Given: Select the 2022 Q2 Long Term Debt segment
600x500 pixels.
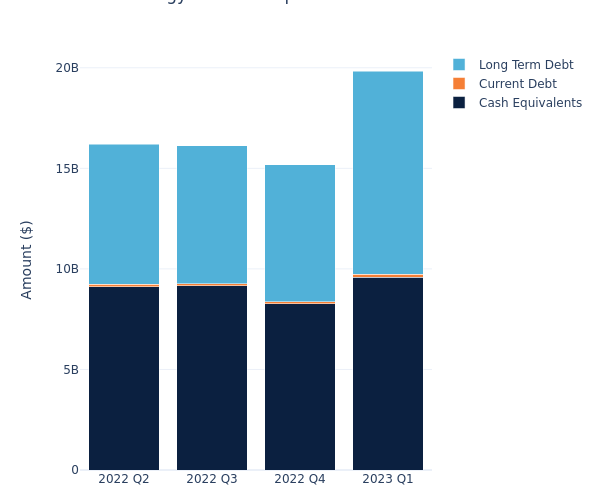Looking at the screenshot, I should tap(124, 214).
